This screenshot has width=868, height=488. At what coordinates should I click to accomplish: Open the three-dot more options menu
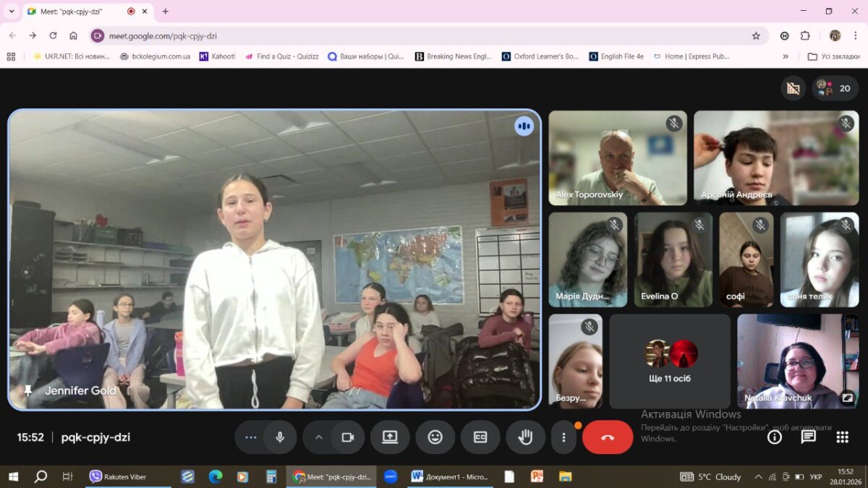coord(563,437)
